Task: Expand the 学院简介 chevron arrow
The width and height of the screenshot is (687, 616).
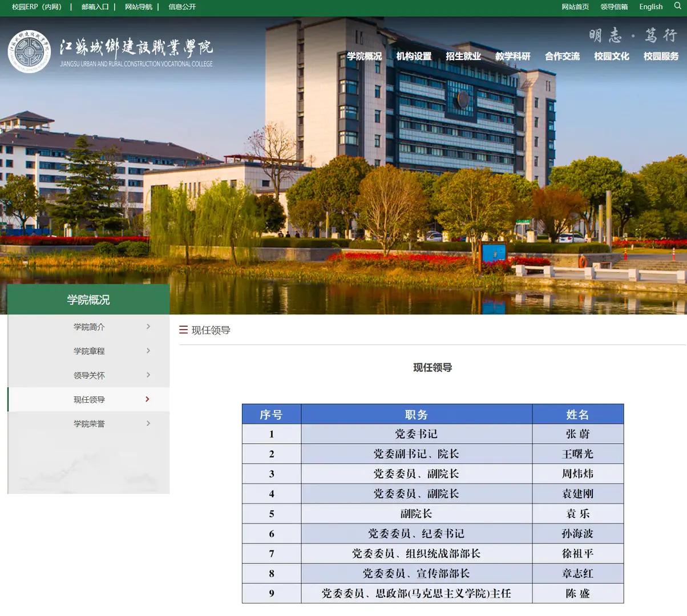Action: (x=148, y=327)
